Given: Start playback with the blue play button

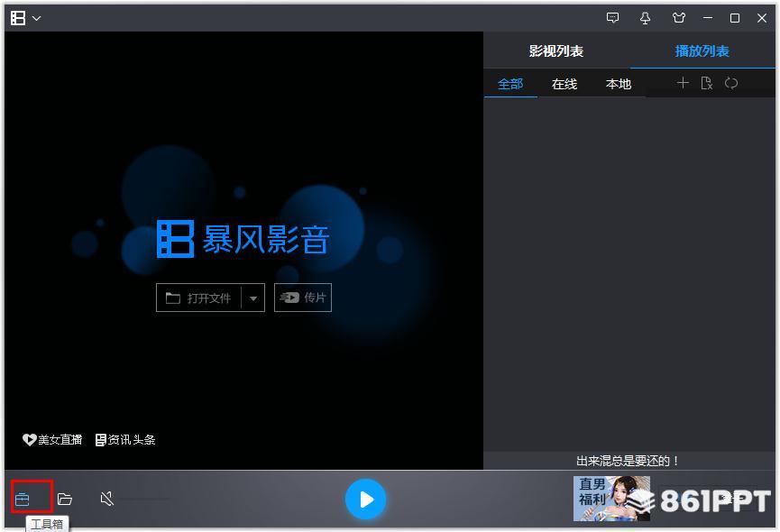Looking at the screenshot, I should click(365, 500).
